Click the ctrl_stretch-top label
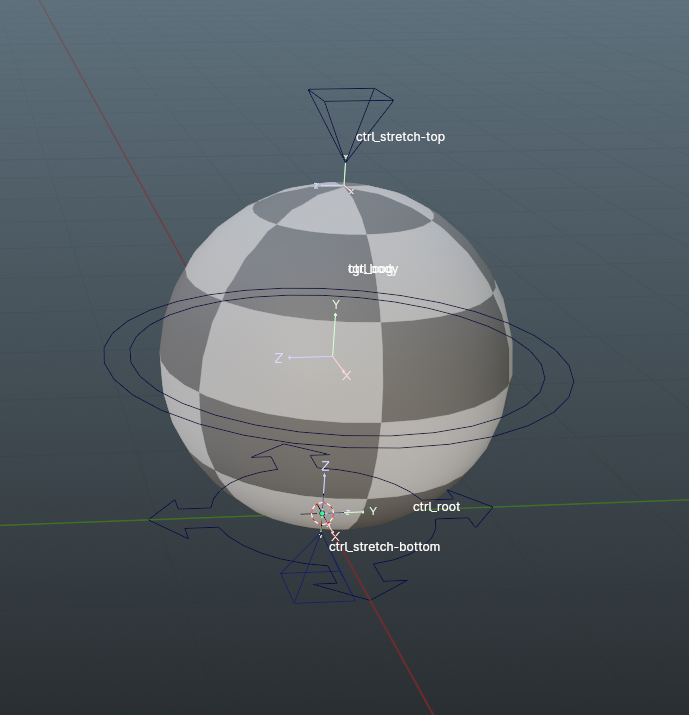Image resolution: width=689 pixels, height=715 pixels. [400, 137]
